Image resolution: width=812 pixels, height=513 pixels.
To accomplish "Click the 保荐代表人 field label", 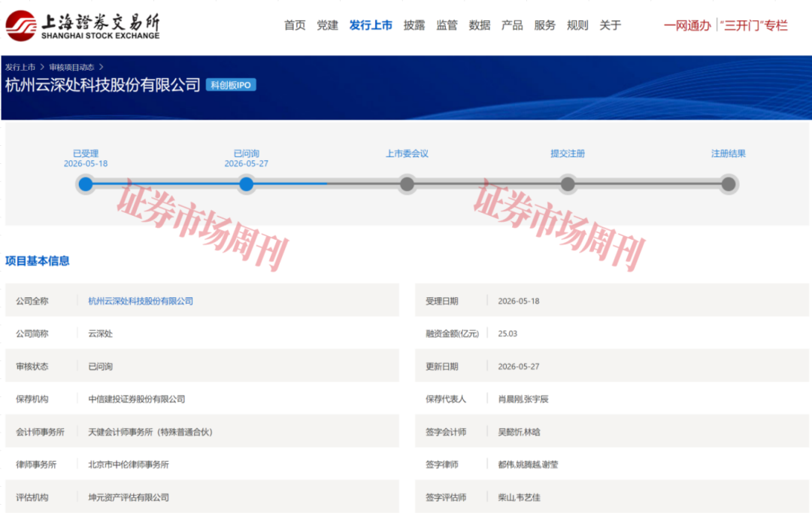I will [x=446, y=399].
